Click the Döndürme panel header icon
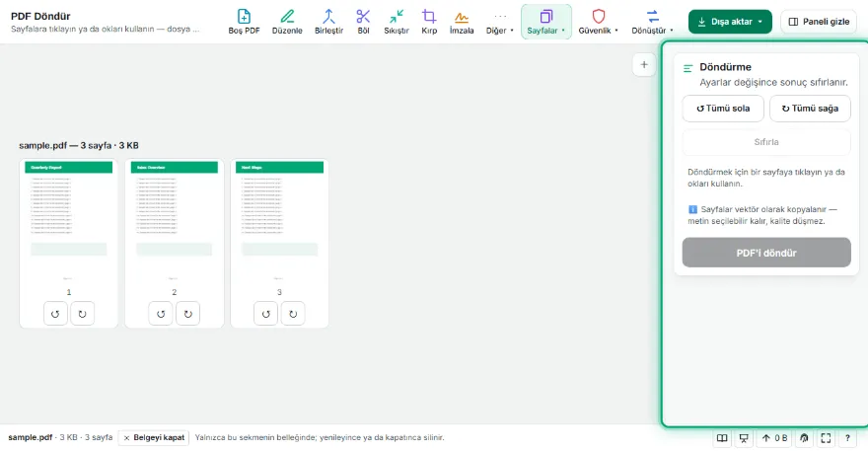This screenshot has height=451, width=868. tap(688, 68)
